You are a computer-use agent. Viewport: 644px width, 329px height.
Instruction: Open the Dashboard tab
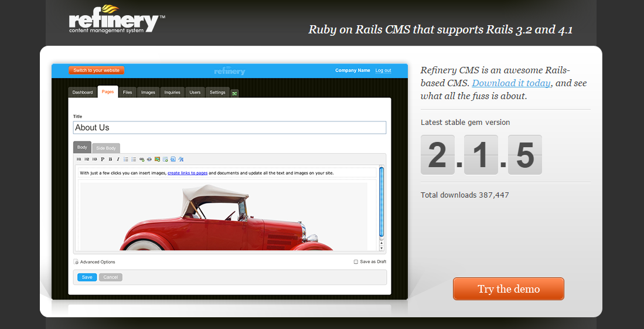point(83,92)
